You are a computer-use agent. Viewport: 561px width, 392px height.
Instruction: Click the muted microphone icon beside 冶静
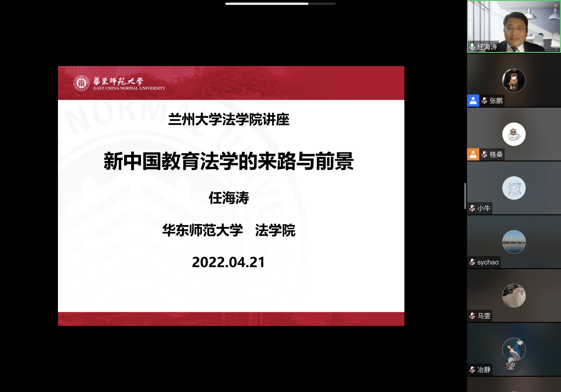click(x=472, y=369)
